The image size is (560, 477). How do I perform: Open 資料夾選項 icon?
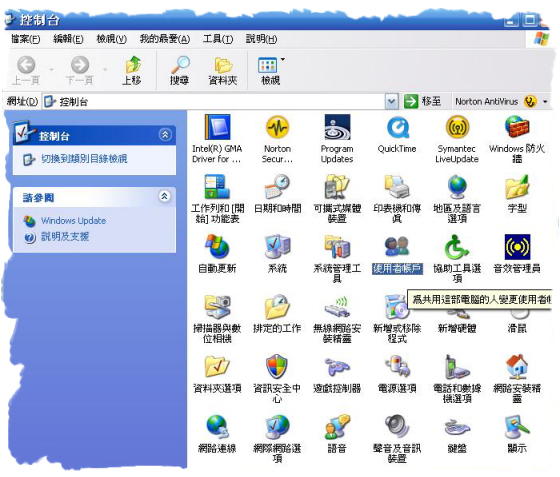point(217,366)
